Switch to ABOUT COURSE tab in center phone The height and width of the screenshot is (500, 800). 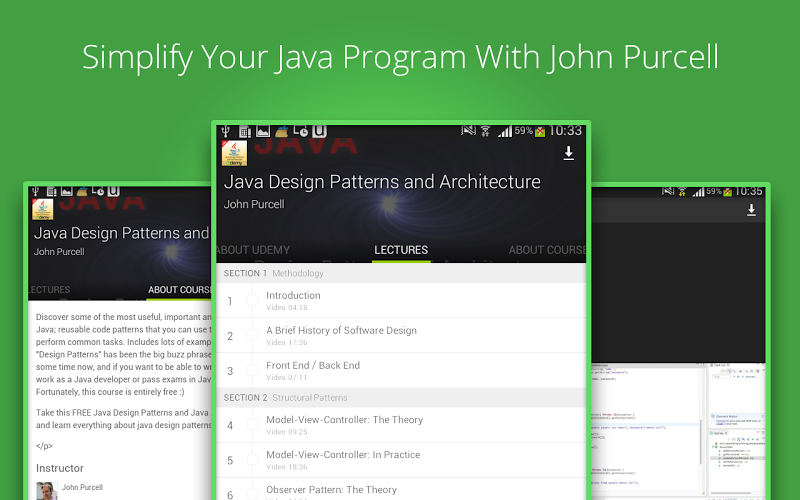547,250
